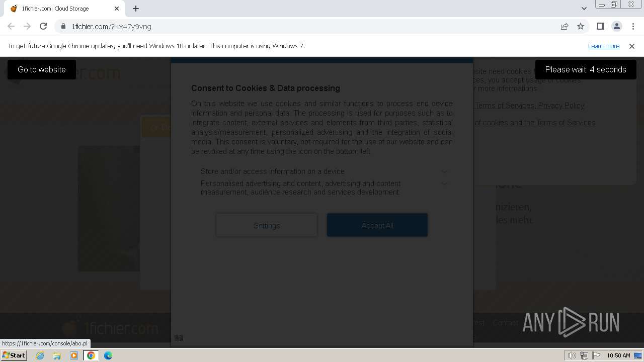The height and width of the screenshot is (362, 644).
Task: Toggle the Chrome side panel
Action: pos(600,26)
